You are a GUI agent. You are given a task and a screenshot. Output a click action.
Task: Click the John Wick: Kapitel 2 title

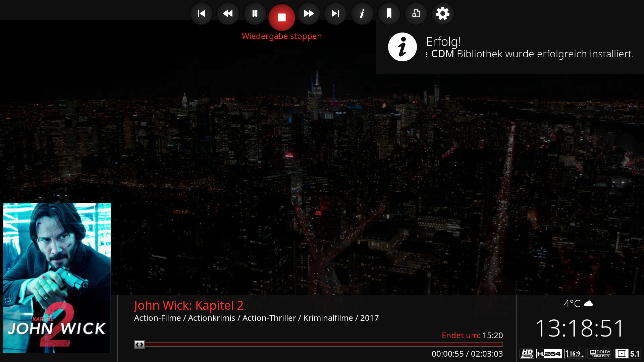pos(189,305)
